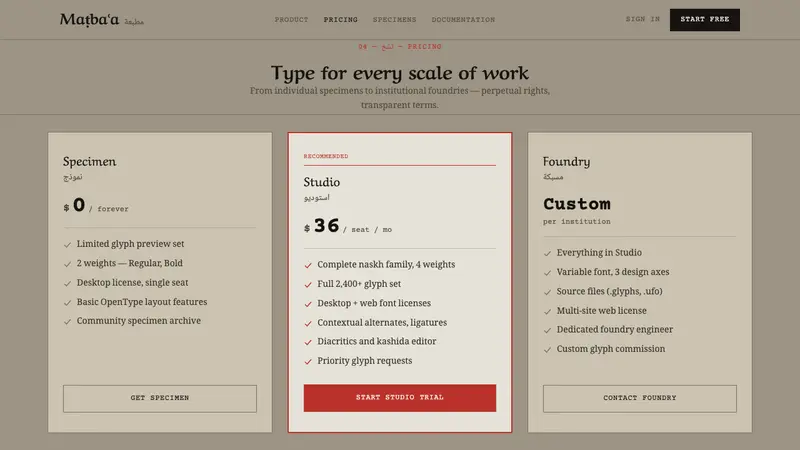Click 'Basic OpenType layout features' text

pos(142,302)
